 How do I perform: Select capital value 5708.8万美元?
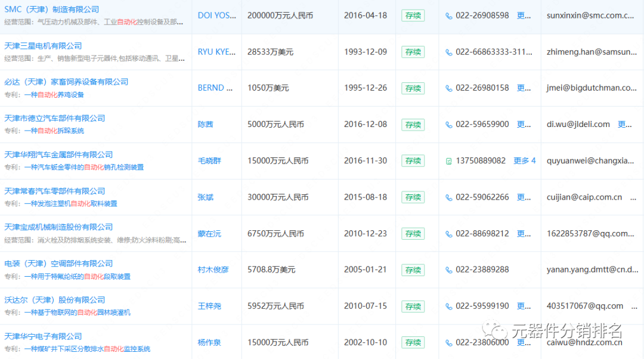[x=271, y=270]
